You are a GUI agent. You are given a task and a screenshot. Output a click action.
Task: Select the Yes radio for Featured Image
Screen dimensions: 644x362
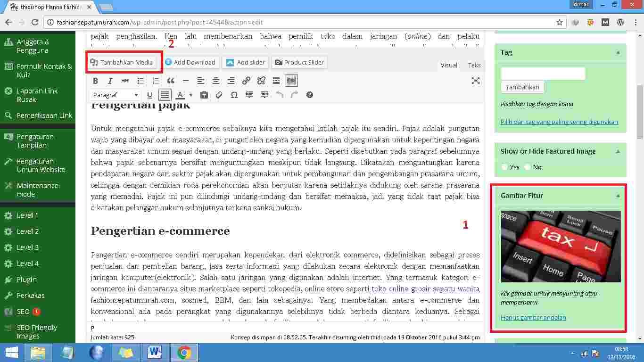click(505, 167)
